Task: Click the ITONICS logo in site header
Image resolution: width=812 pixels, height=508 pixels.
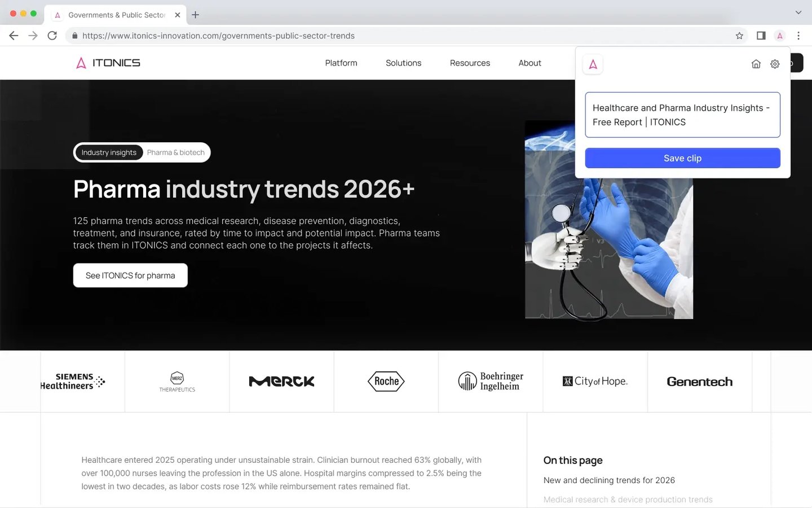Action: coord(108,63)
